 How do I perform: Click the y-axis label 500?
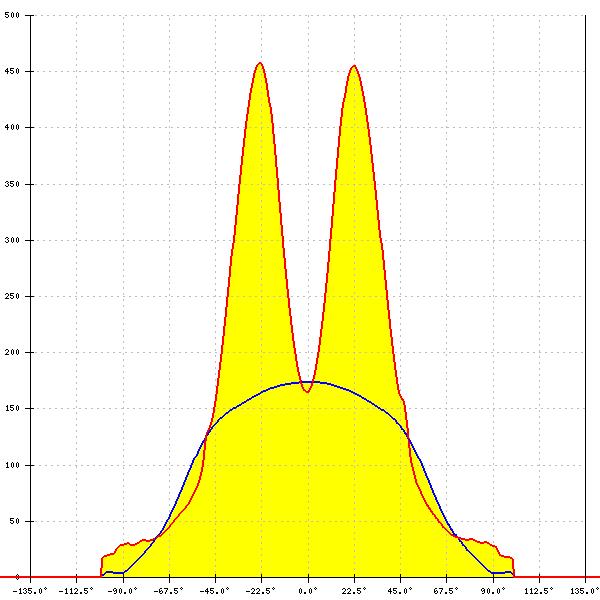[11, 15]
